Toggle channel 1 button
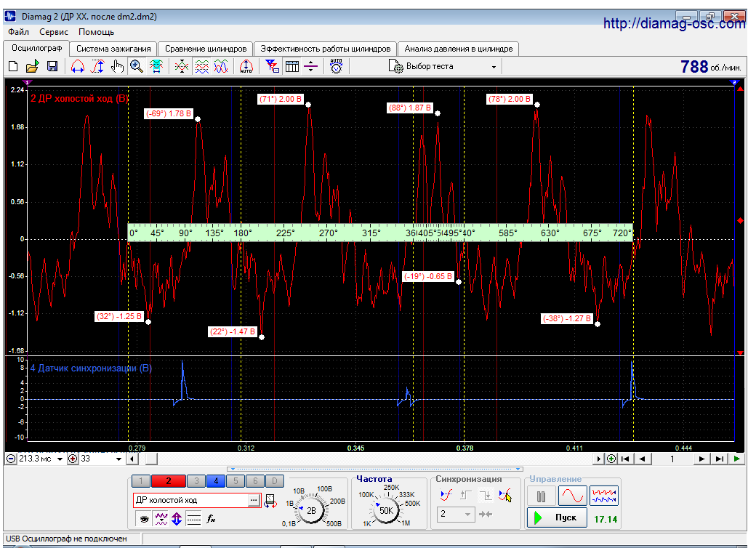756x548 pixels. pos(141,480)
